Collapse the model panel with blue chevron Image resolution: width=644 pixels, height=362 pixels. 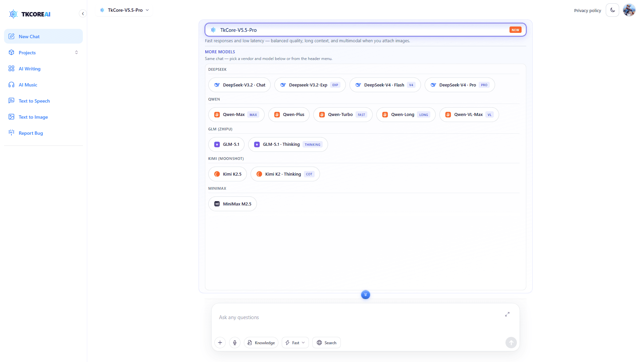366,295
